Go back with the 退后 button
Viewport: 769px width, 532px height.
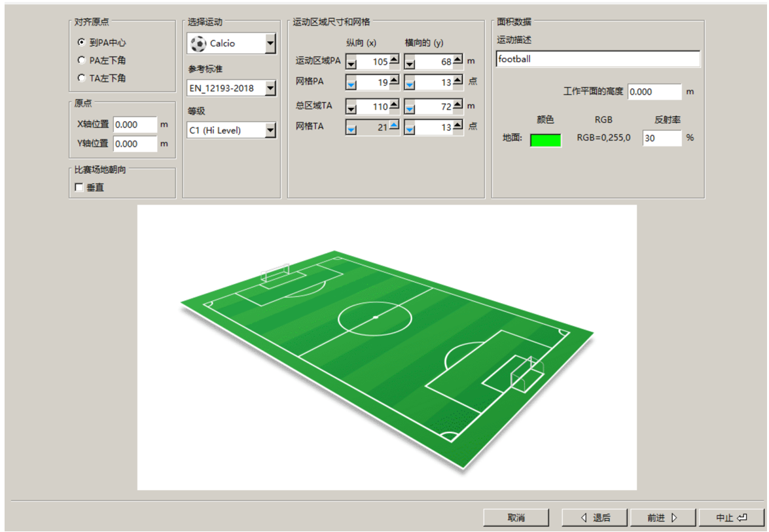pos(594,518)
